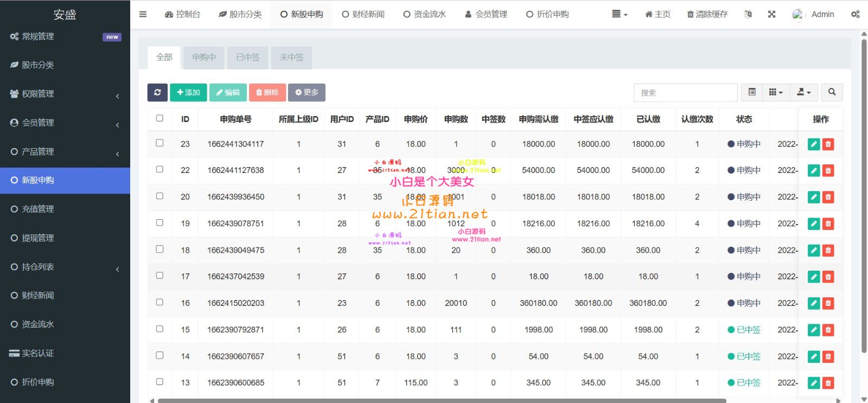This screenshot has width=868, height=403.
Task: Check the box for row ID 18
Action: point(159,249)
